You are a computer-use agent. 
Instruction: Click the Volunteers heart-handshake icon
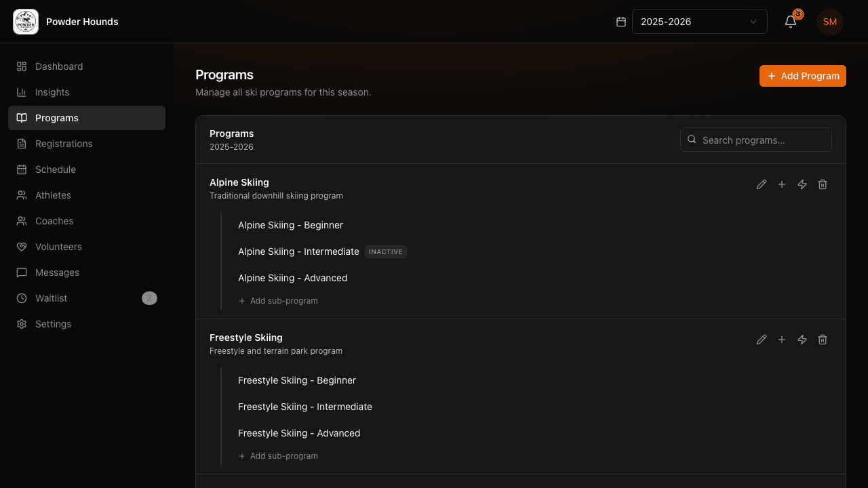tap(22, 247)
